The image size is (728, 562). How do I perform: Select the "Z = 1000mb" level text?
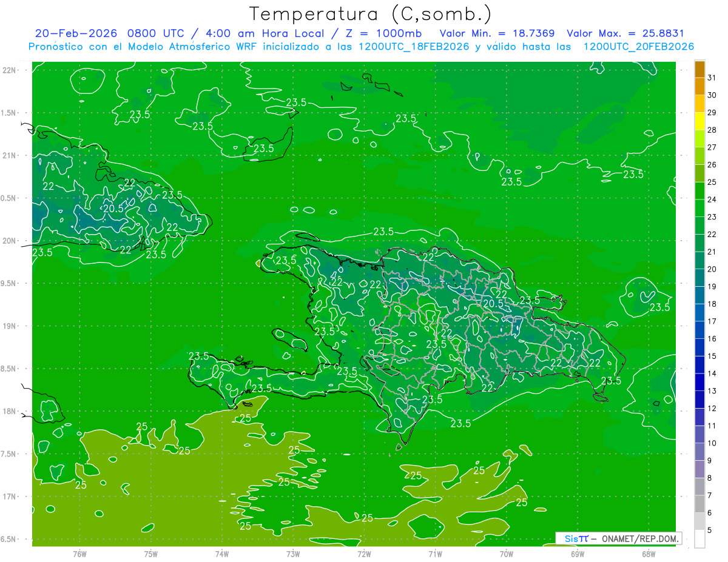coord(385,33)
